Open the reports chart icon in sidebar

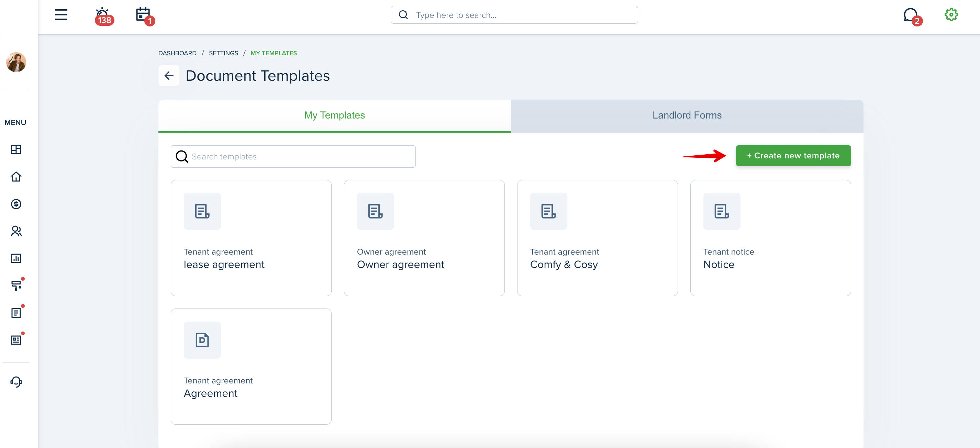click(x=16, y=259)
